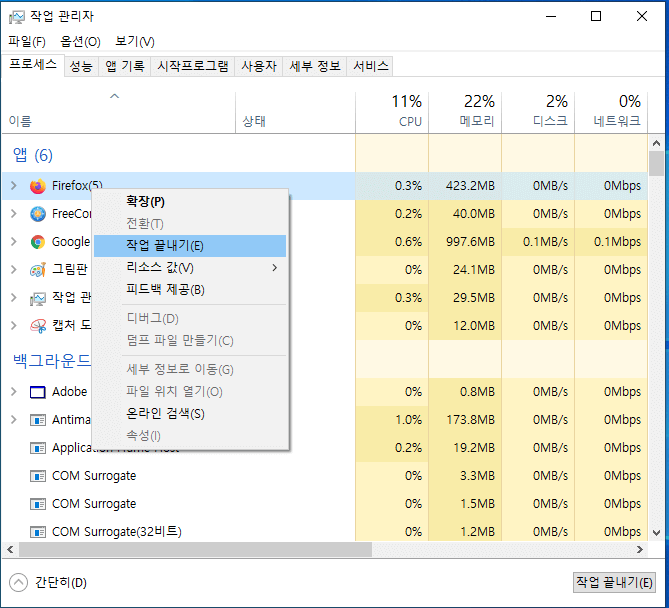
Task: Click the 997.6MB memory cell for Chrome
Action: point(465,242)
